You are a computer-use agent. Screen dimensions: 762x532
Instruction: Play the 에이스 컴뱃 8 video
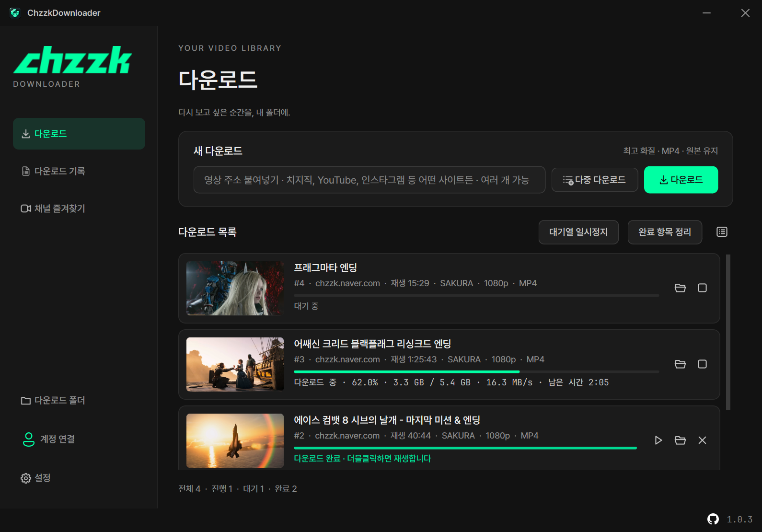[x=658, y=440]
